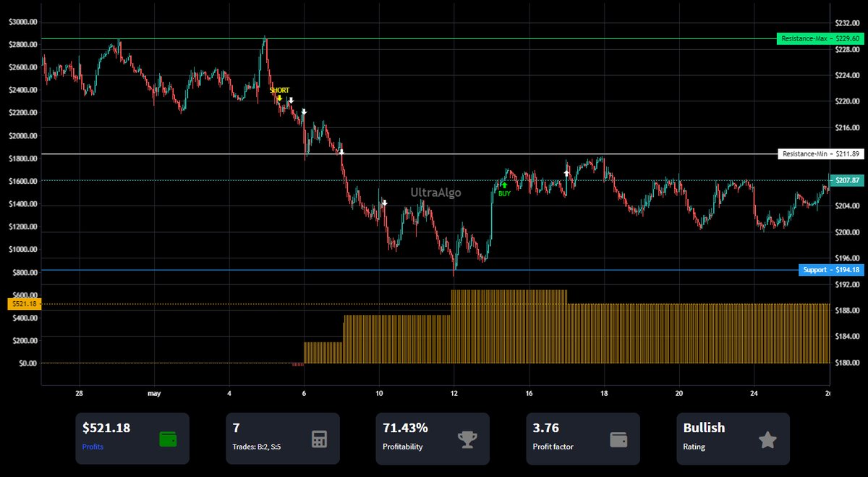Click the green wallet icon beside Profits
Viewport: 868px width, 477px height.
pyautogui.click(x=168, y=439)
